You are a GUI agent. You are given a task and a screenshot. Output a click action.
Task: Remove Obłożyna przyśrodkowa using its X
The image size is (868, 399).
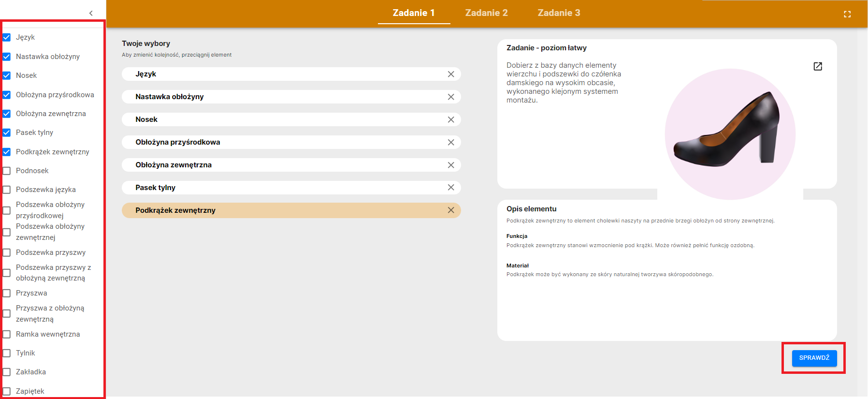450,142
